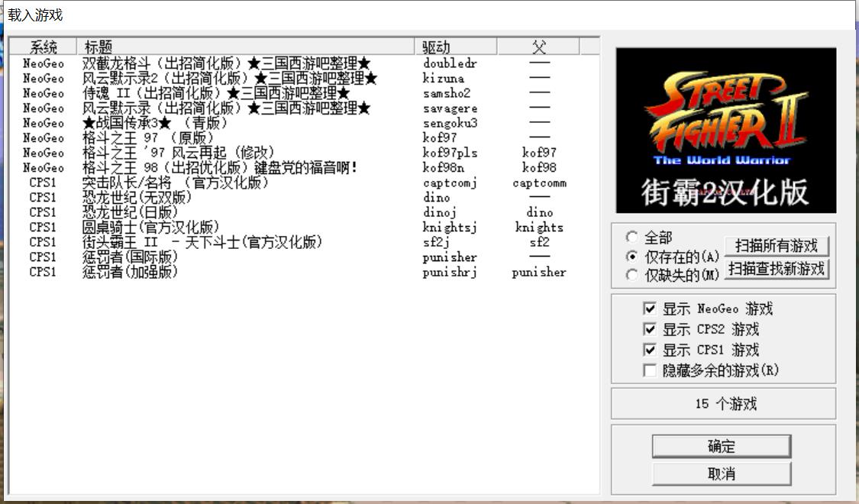Disable the 显示 CPS1 游戏 checkbox
The image size is (859, 504).
650,351
